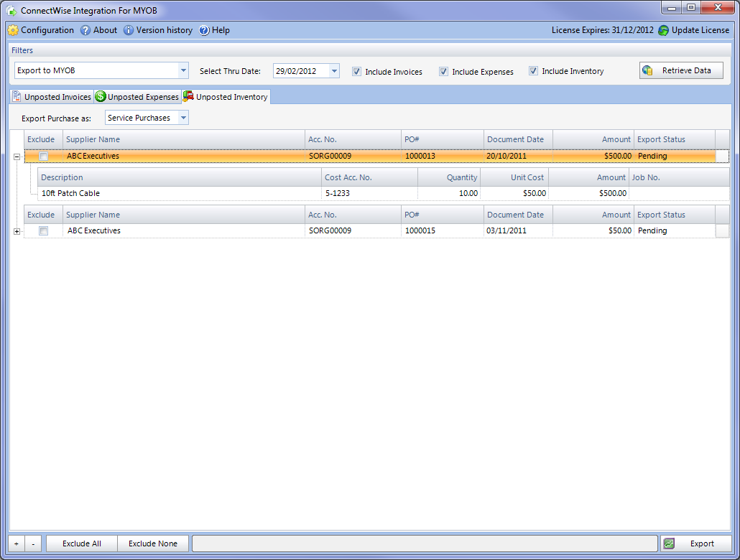Select the Unposted Inventory tab
The image size is (740, 560).
tap(226, 96)
